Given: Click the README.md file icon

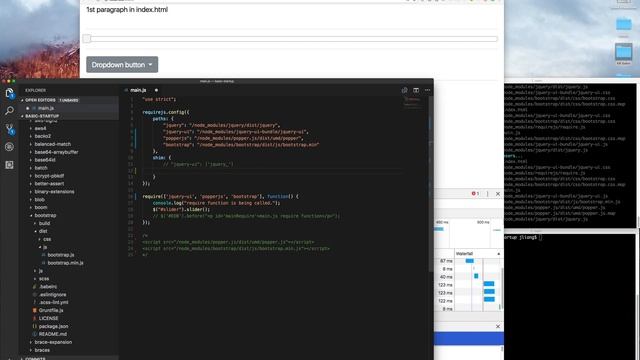Looking at the screenshot, I should pos(35,334).
